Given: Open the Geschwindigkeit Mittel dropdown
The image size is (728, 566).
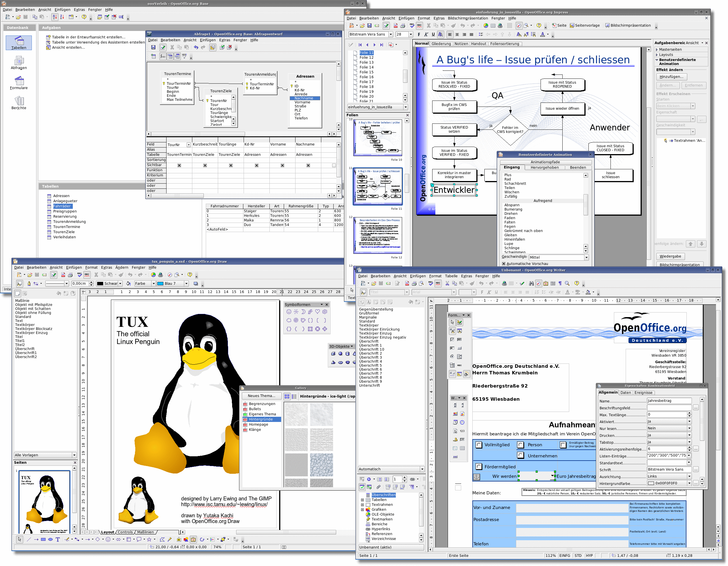Looking at the screenshot, I should 586,258.
